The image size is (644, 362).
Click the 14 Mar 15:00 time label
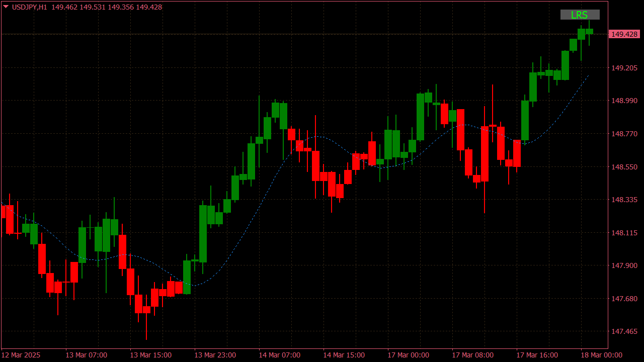click(x=344, y=355)
